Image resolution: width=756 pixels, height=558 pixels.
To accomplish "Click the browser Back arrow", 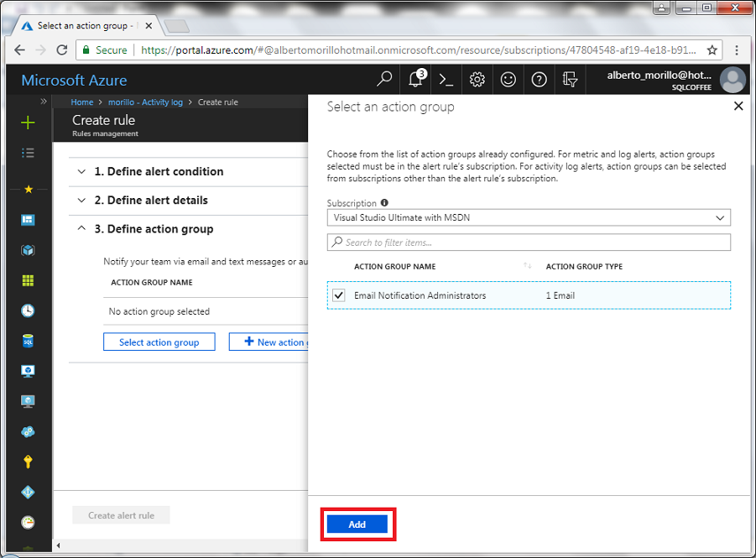I will [x=19, y=50].
